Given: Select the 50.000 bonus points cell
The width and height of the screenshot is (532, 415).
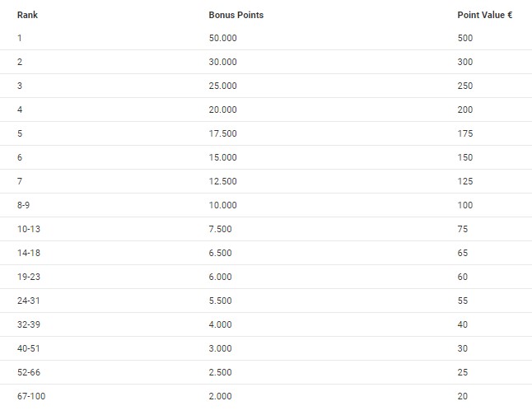Looking at the screenshot, I should [x=222, y=38].
